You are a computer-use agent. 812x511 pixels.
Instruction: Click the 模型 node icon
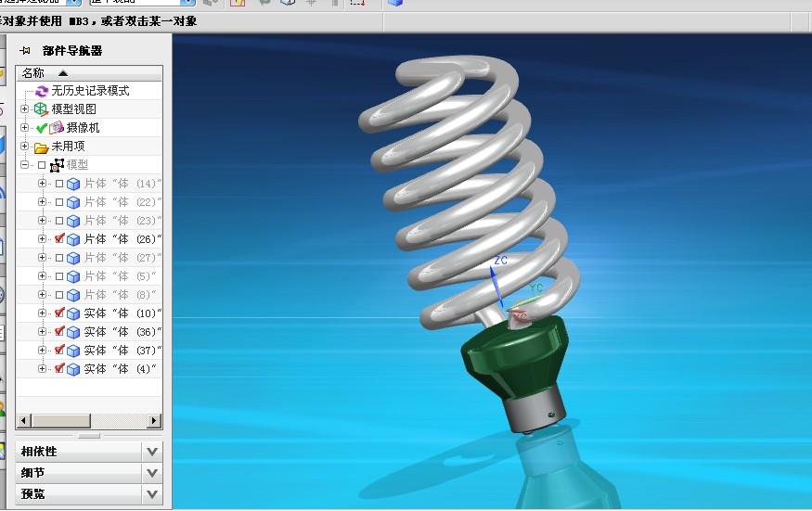click(57, 165)
